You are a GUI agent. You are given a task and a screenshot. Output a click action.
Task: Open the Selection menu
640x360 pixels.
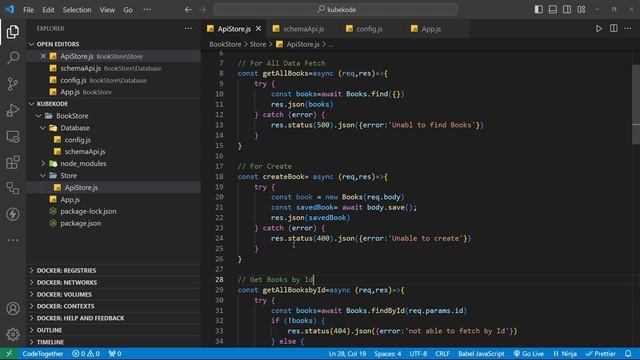click(x=77, y=10)
